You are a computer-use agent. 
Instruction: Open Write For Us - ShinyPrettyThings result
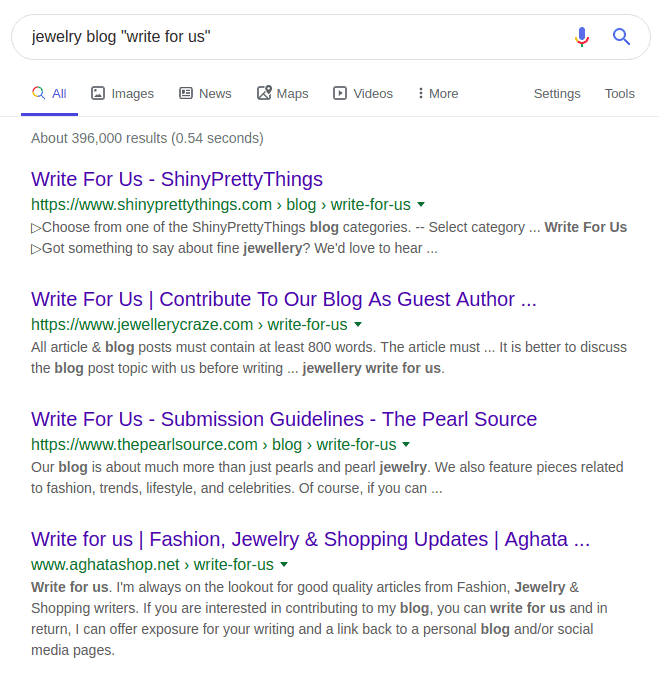point(177,179)
